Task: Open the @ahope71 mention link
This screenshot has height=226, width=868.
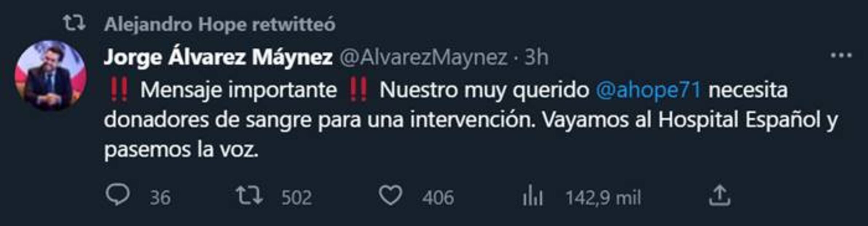Action: (x=648, y=90)
